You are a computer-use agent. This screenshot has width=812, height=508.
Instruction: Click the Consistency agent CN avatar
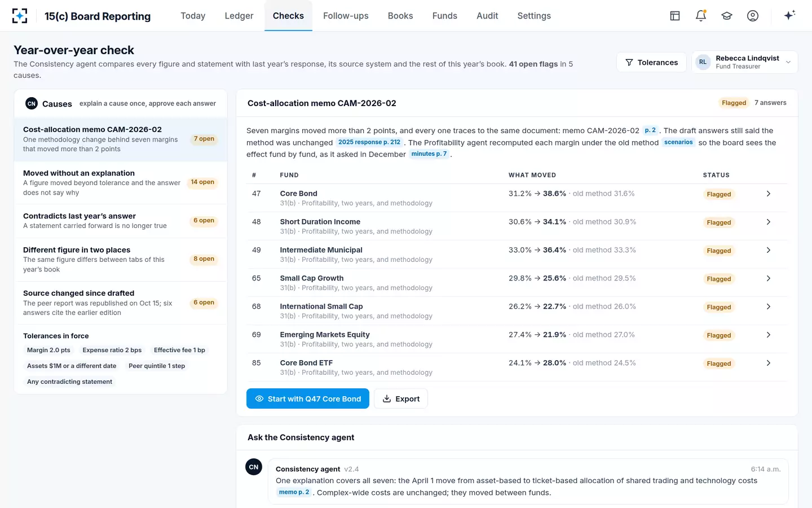pos(254,467)
